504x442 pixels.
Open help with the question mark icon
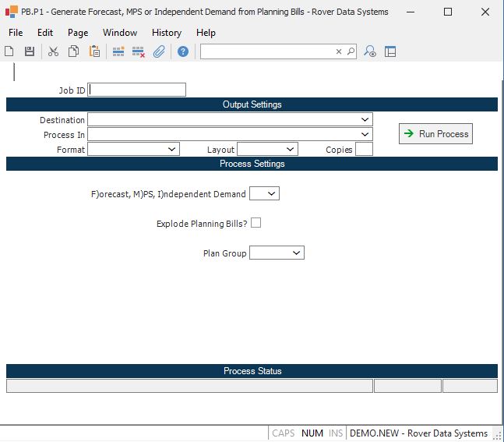click(183, 51)
